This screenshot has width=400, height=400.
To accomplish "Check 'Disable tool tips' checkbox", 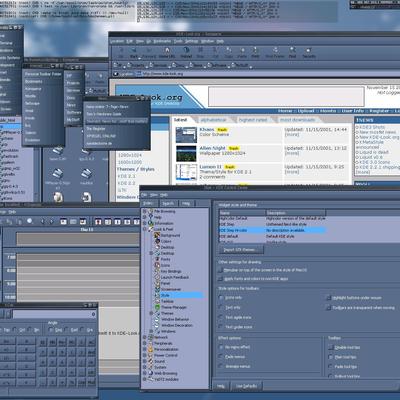I will point(331,347).
